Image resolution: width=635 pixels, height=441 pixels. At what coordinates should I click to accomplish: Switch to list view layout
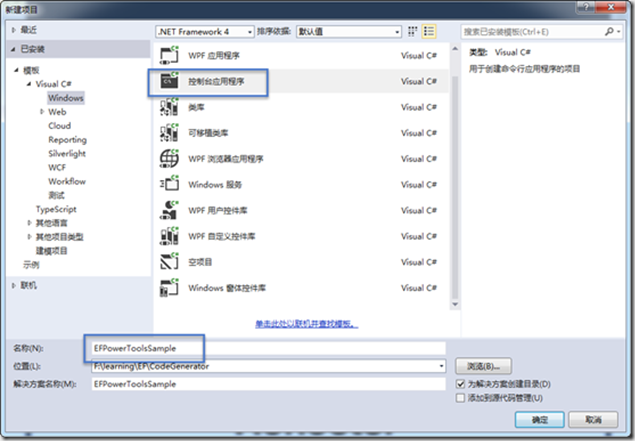[429, 32]
